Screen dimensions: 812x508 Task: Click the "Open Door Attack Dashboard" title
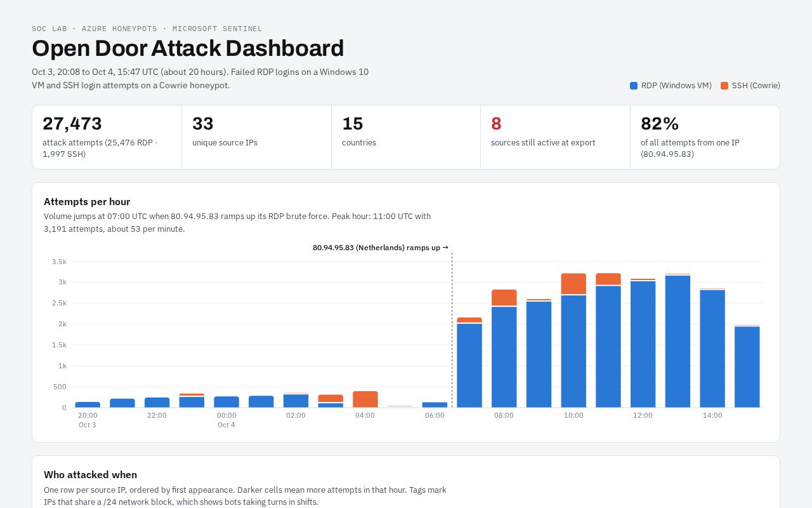point(188,48)
